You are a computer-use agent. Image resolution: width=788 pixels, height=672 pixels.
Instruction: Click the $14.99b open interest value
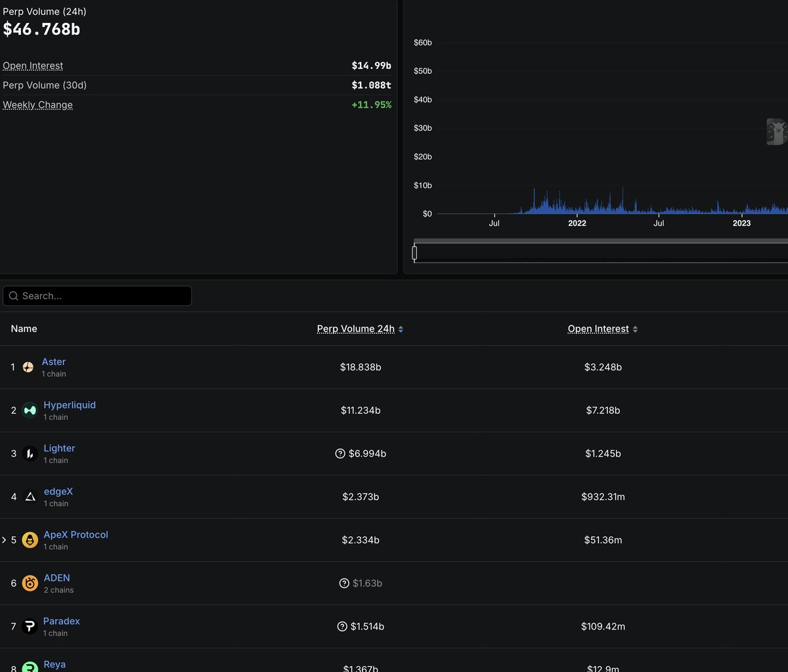coord(371,66)
